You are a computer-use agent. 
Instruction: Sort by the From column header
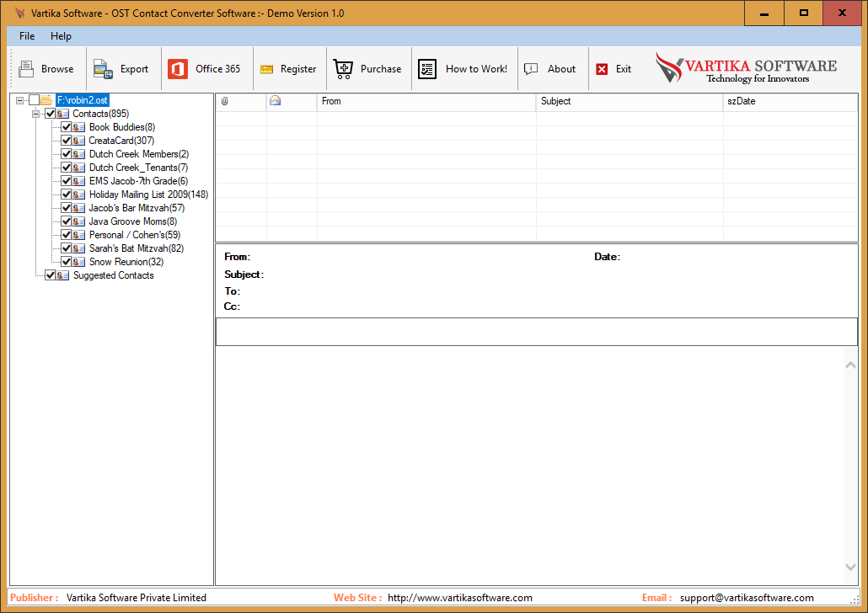pyautogui.click(x=426, y=101)
